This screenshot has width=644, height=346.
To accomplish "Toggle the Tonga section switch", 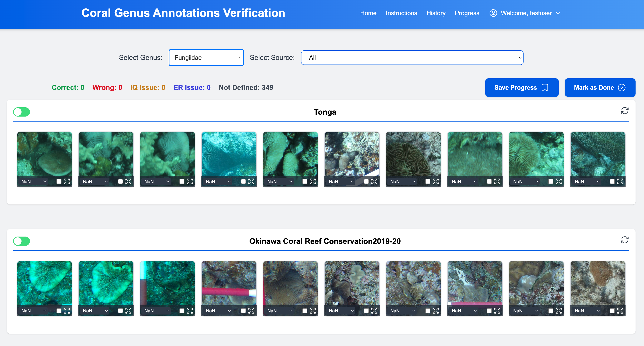I will pyautogui.click(x=22, y=112).
